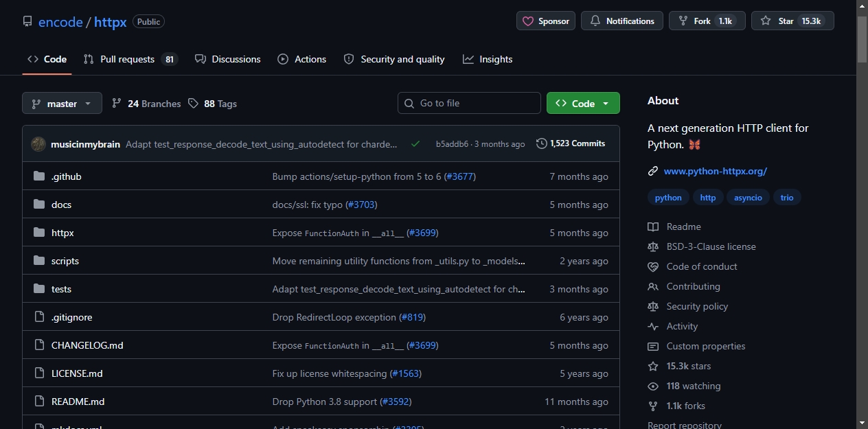The height and width of the screenshot is (429, 868).
Task: Click the commits history clock icon
Action: coord(542,143)
